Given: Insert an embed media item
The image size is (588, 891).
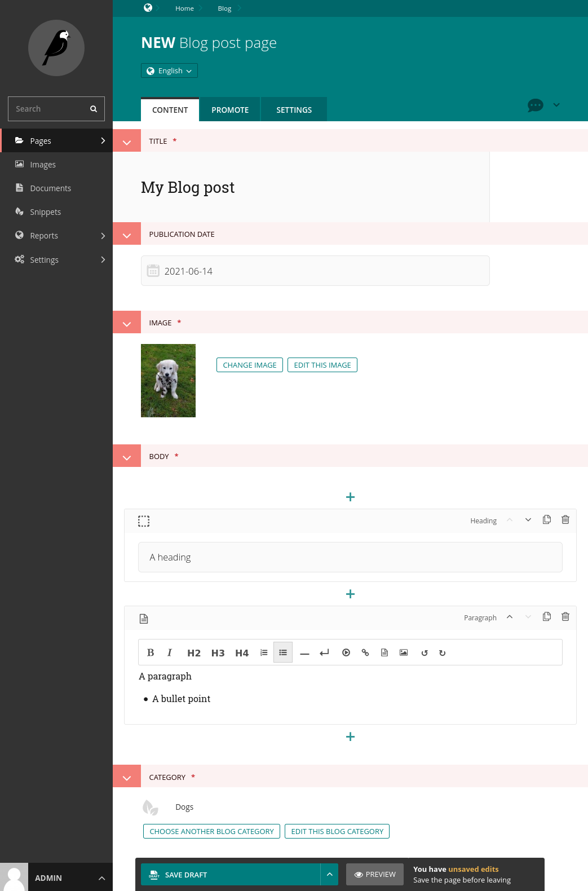Looking at the screenshot, I should click(346, 652).
